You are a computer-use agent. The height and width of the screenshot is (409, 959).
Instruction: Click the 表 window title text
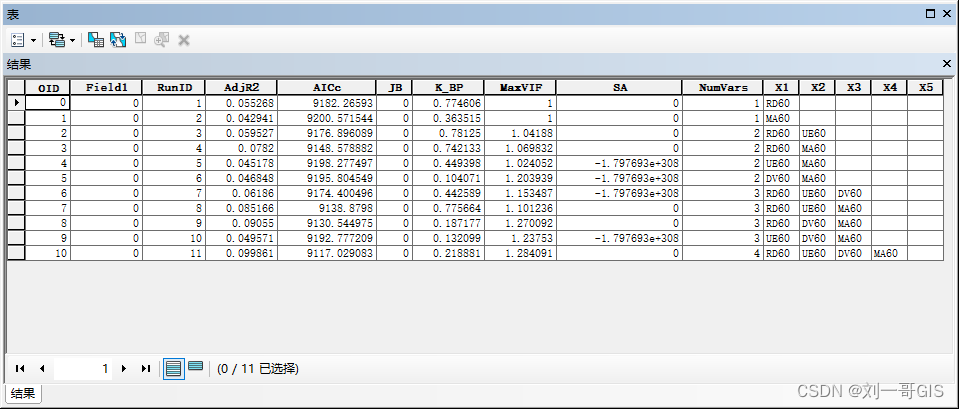(x=12, y=13)
